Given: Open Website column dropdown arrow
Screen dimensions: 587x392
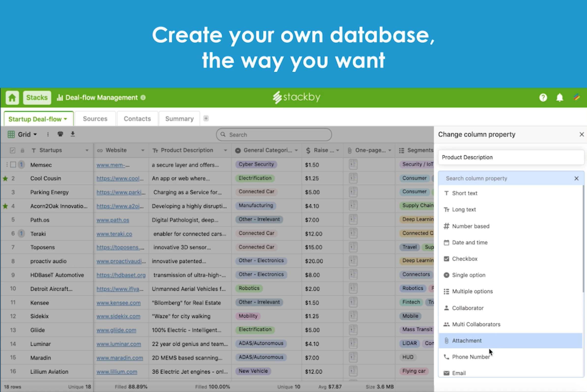Looking at the screenshot, I should click(143, 150).
